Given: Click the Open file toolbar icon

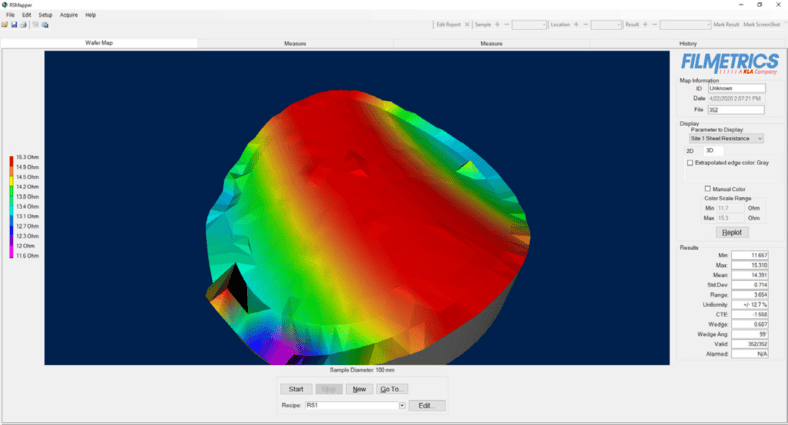Looking at the screenshot, I should pos(4,24).
